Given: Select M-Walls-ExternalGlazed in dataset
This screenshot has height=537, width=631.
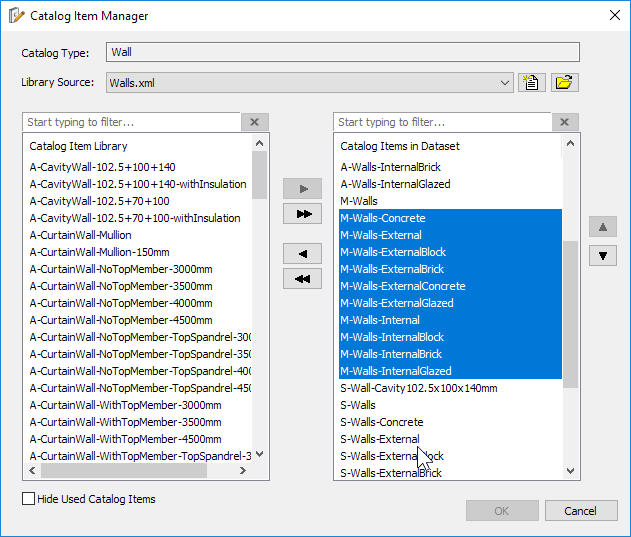Looking at the screenshot, I should click(450, 303).
